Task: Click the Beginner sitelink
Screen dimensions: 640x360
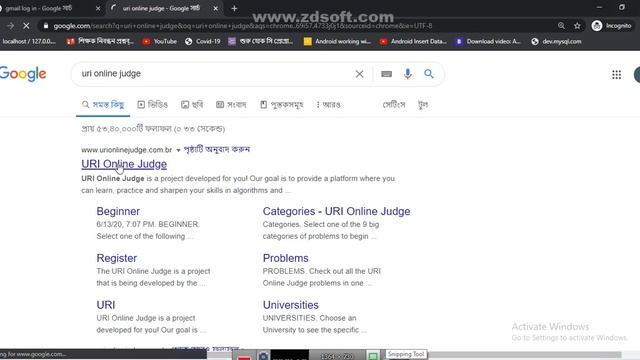Action: [118, 211]
